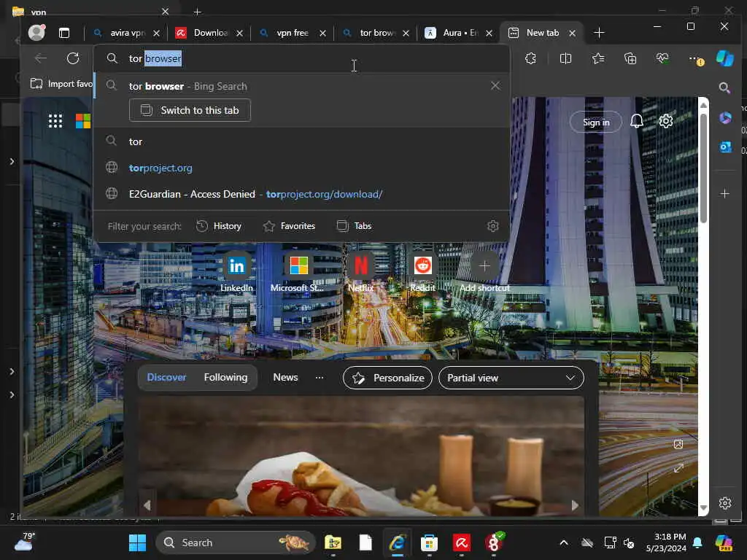
Task: Open the Favorites star toolbar icon
Action: pyautogui.click(x=598, y=58)
